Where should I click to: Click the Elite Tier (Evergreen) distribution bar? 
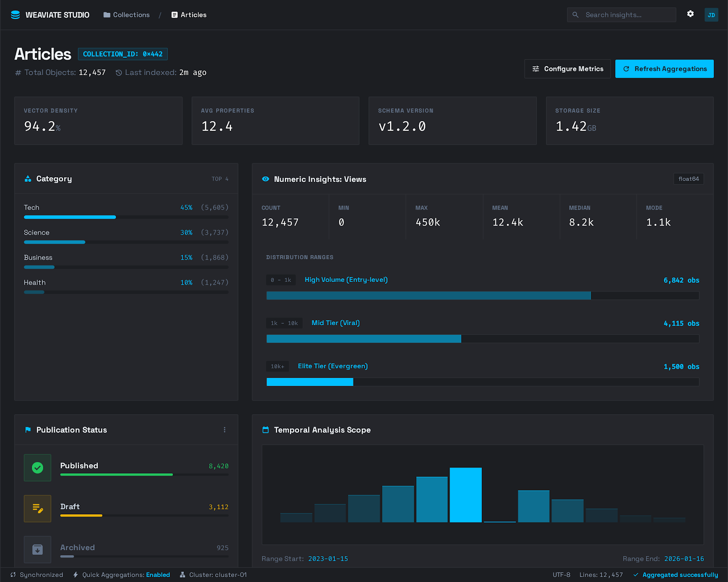[x=483, y=382]
